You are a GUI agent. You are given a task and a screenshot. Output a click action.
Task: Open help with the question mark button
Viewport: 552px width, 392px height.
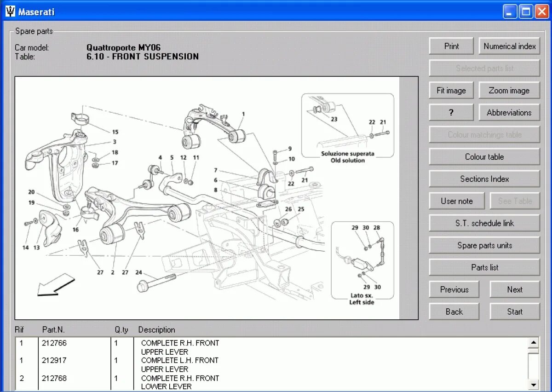[451, 112]
